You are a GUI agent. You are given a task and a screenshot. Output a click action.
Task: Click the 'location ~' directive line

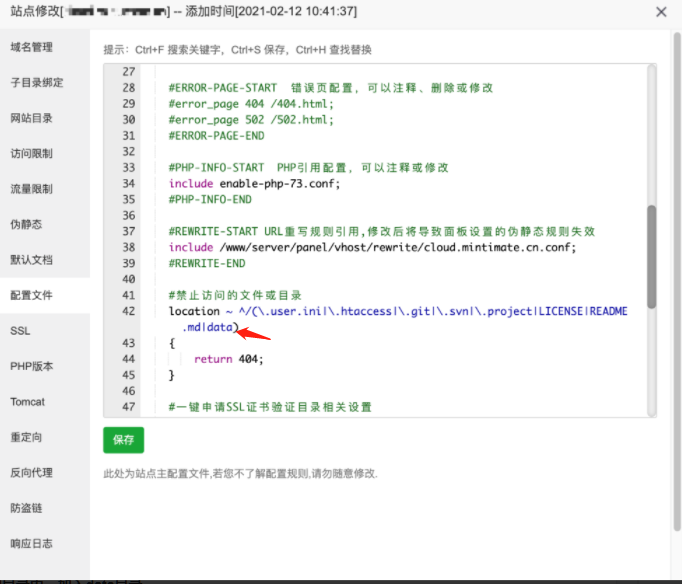pyautogui.click(x=398, y=311)
